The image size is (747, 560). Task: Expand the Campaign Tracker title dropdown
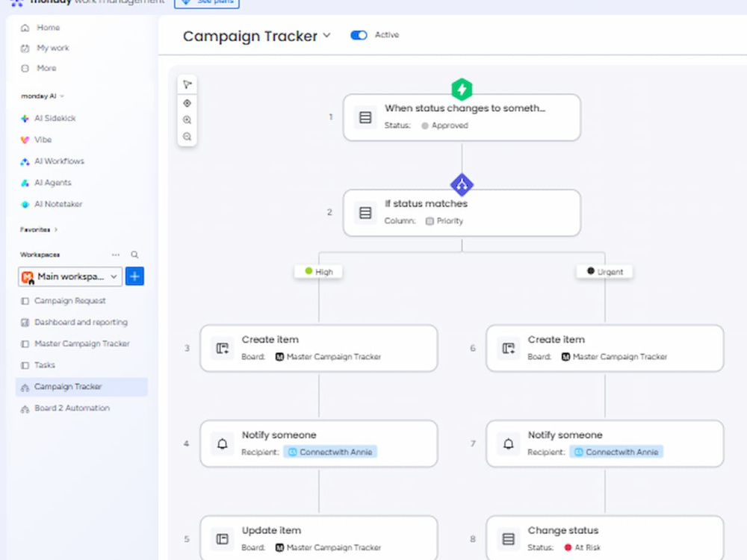click(x=327, y=35)
